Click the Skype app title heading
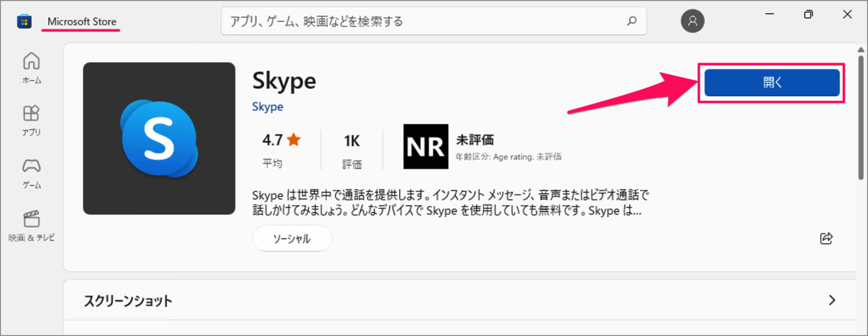The image size is (868, 336). point(284,80)
